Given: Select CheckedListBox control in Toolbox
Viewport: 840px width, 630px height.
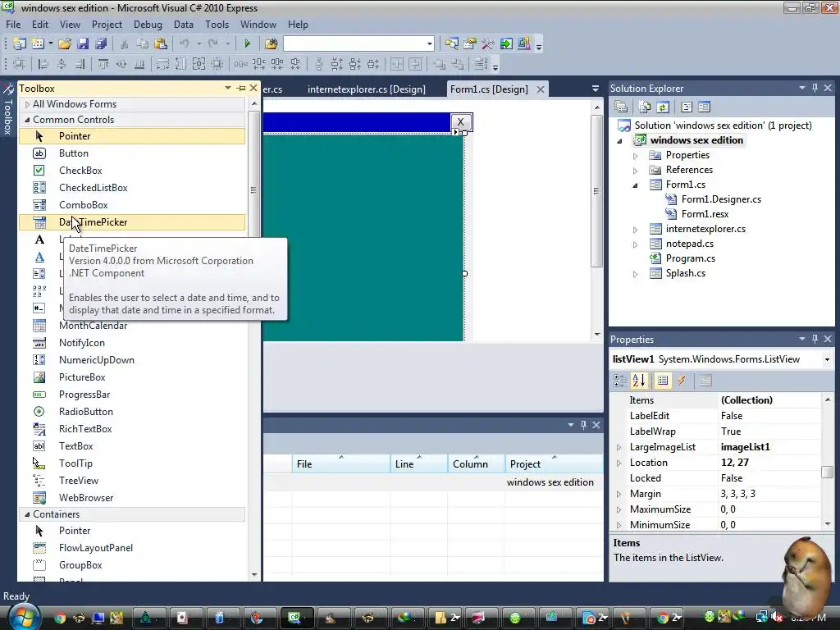Looking at the screenshot, I should 132,188.
